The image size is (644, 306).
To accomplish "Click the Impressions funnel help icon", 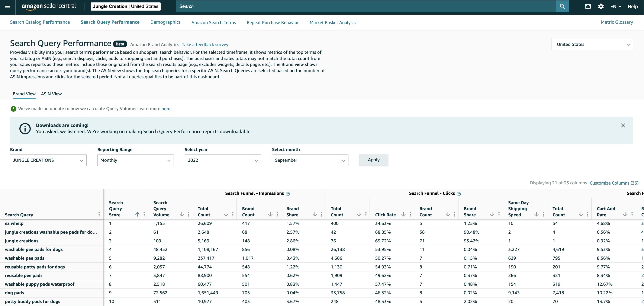I will 288,194.
